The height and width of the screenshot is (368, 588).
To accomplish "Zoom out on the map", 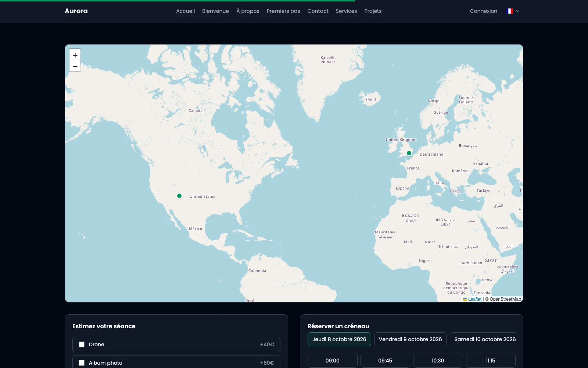I will pyautogui.click(x=75, y=66).
